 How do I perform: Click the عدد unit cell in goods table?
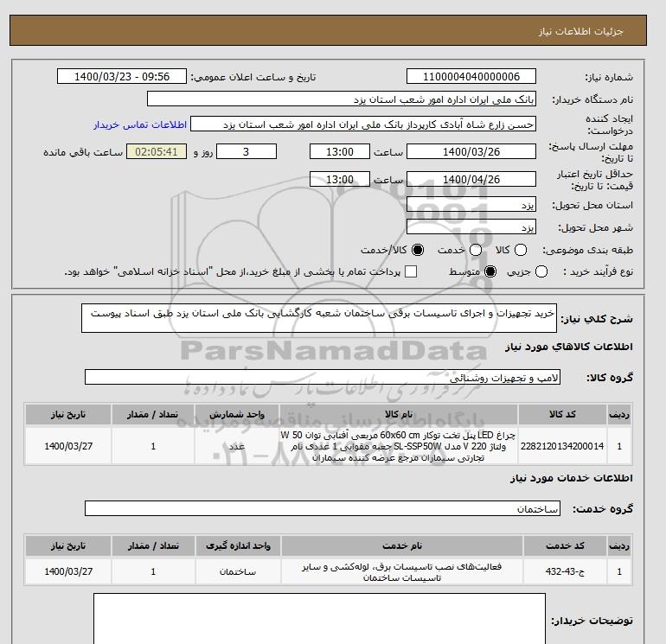point(237,446)
